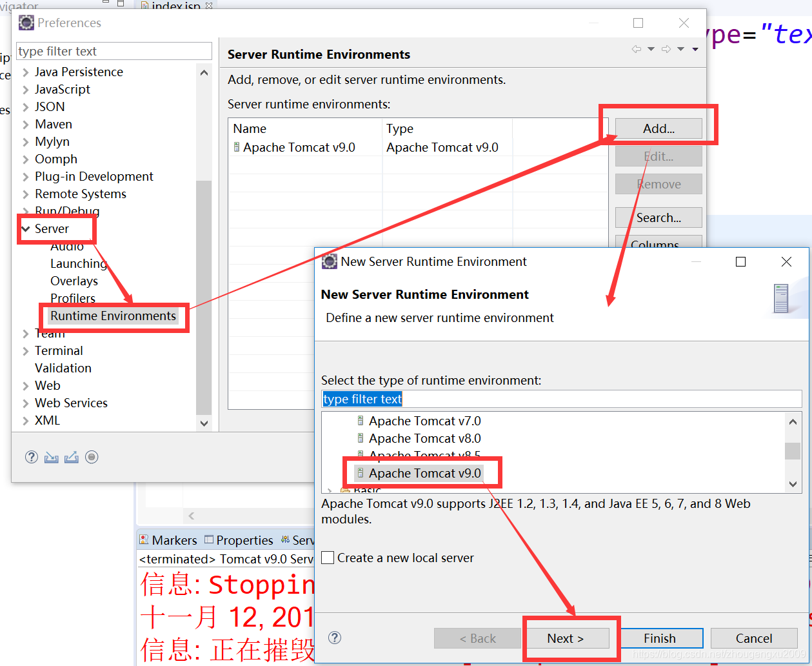Click the Search... button
This screenshot has height=666, width=812.
pos(659,217)
